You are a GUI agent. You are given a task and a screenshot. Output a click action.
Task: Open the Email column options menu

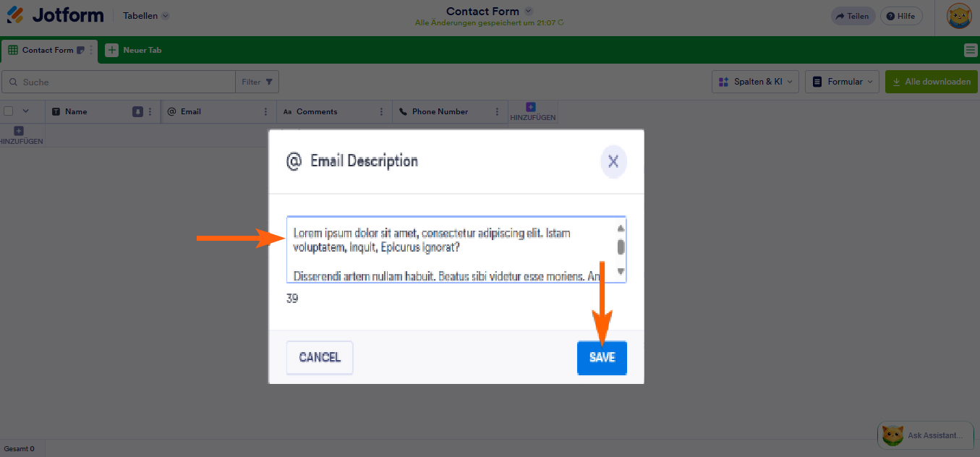point(266,112)
